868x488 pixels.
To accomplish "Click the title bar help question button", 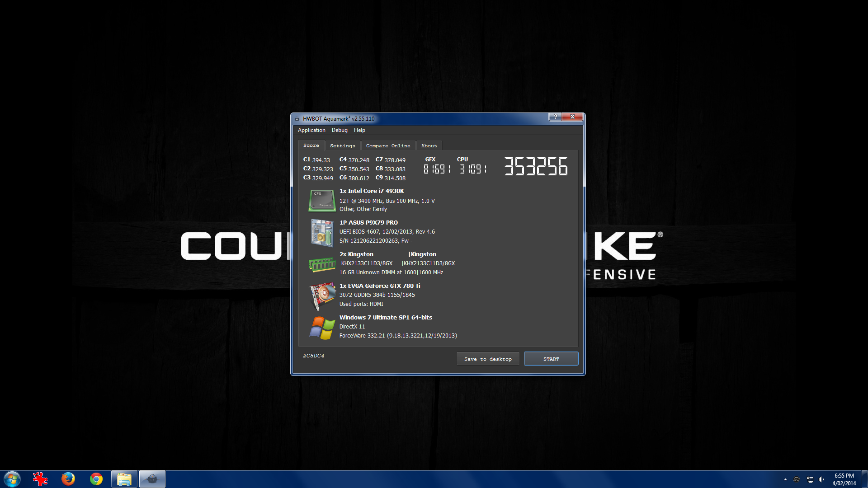I will [x=555, y=117].
